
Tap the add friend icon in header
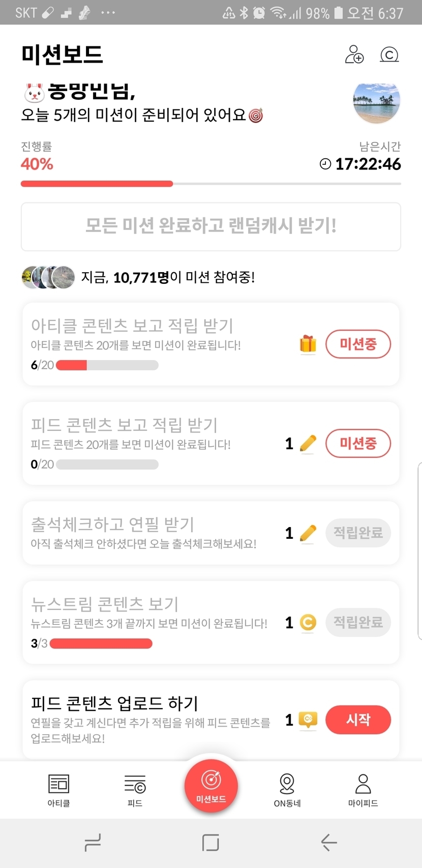(354, 54)
